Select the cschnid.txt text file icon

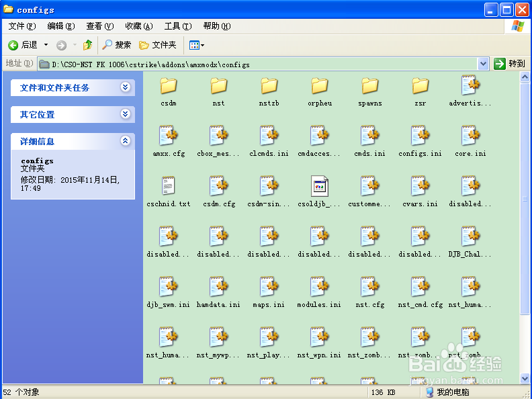click(x=169, y=185)
